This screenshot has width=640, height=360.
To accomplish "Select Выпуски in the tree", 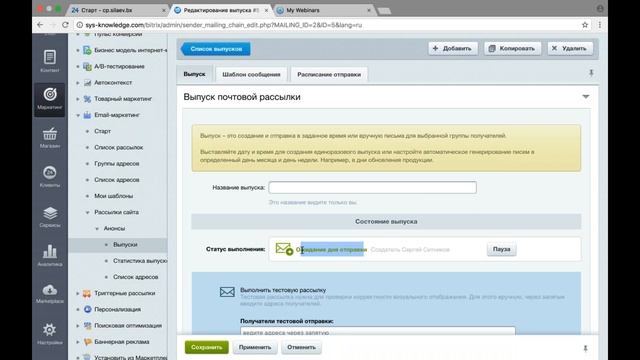I will (125, 244).
